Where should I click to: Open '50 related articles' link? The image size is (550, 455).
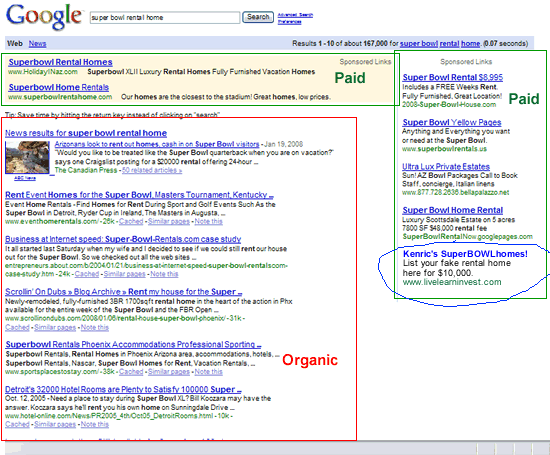[x=152, y=170]
